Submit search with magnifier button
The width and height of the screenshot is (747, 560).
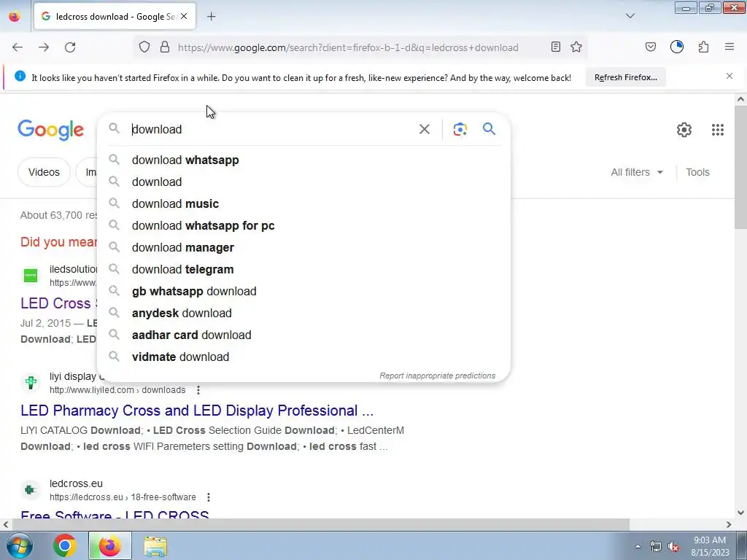489,128
